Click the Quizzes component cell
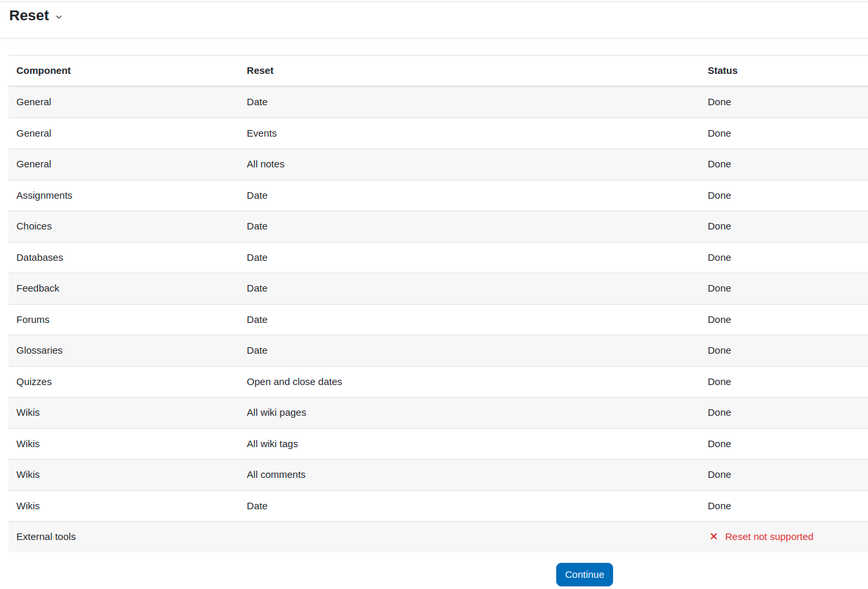Image resolution: width=868 pixels, height=589 pixels. point(34,382)
